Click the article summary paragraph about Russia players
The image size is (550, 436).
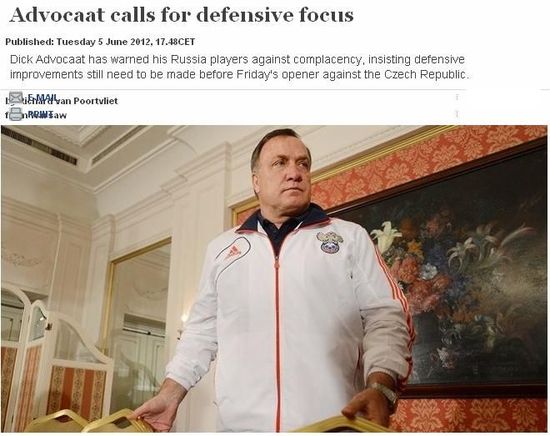tap(239, 67)
